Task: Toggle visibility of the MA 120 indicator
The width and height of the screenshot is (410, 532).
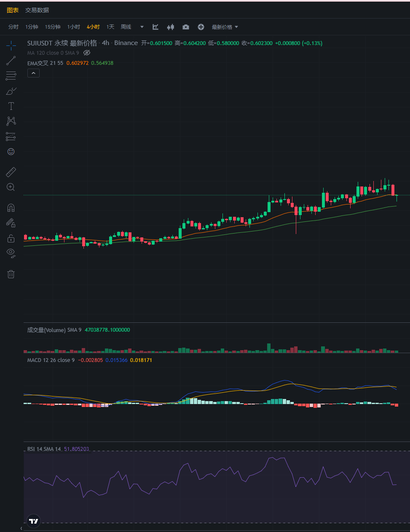Action: pyautogui.click(x=87, y=53)
